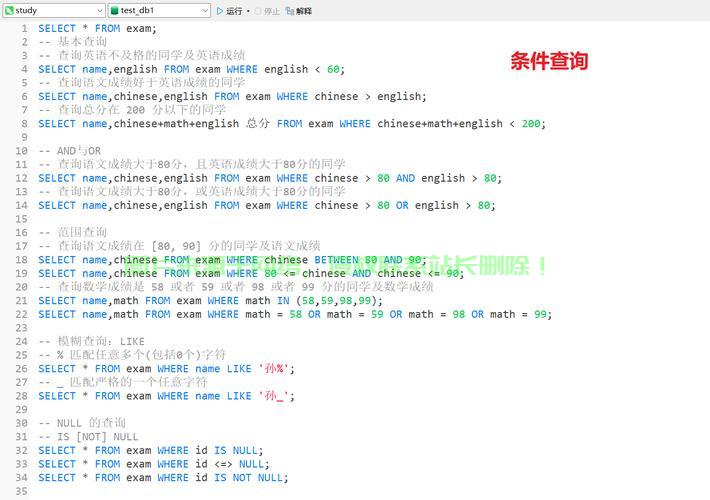Click the 'AND' keyword on line 12
This screenshot has height=500, width=710.
pyautogui.click(x=405, y=178)
